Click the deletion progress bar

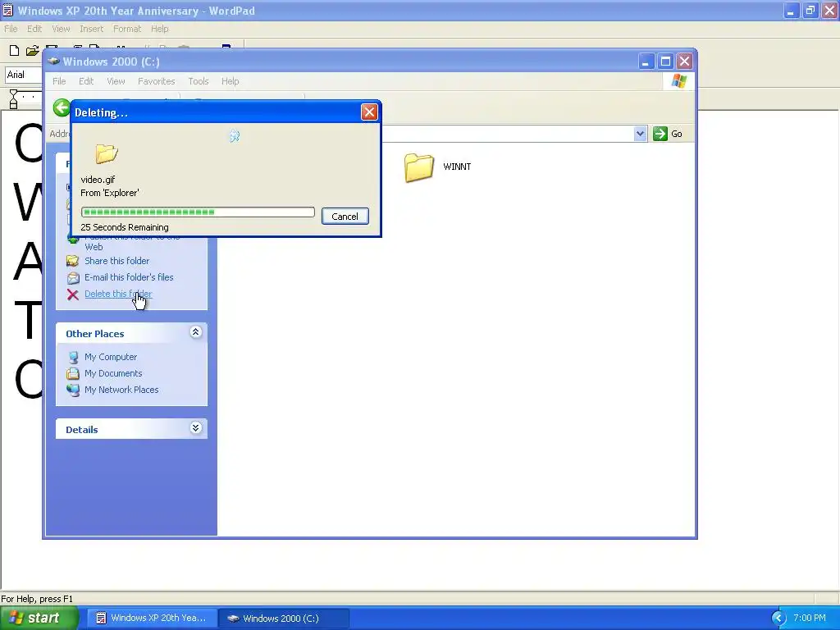coord(198,212)
